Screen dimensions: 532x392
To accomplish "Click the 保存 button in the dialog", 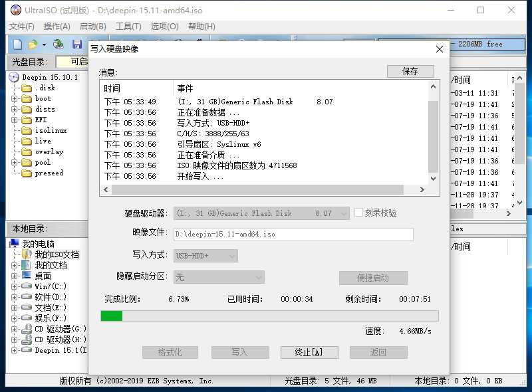I will (410, 71).
